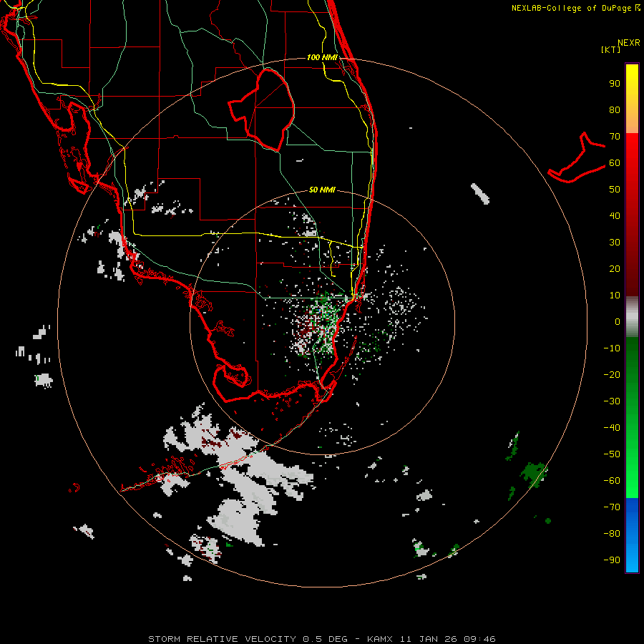The image size is (644, 644).
Task: Click the Lake Okeechobee outline on the map
Action: [x=262, y=109]
